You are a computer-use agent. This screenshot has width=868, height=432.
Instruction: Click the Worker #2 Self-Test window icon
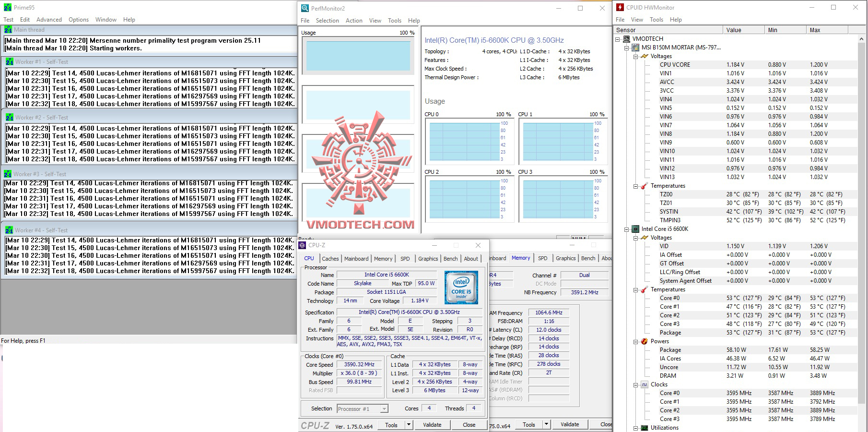10,118
